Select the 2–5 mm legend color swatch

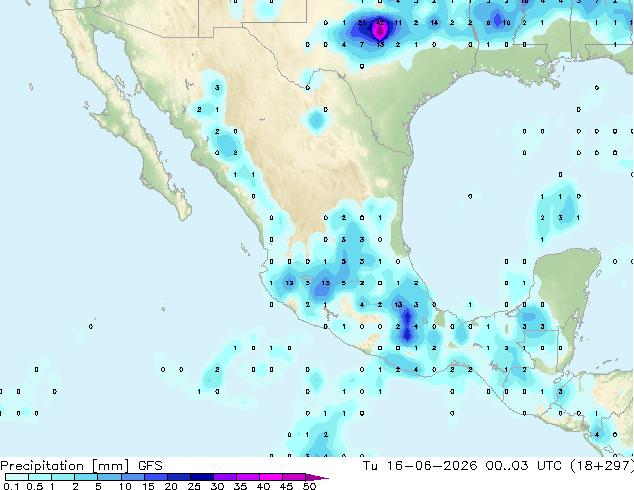(x=86, y=477)
